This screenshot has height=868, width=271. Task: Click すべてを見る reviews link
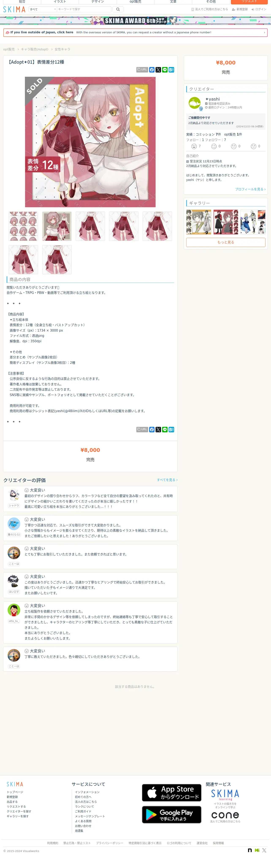[167, 480]
